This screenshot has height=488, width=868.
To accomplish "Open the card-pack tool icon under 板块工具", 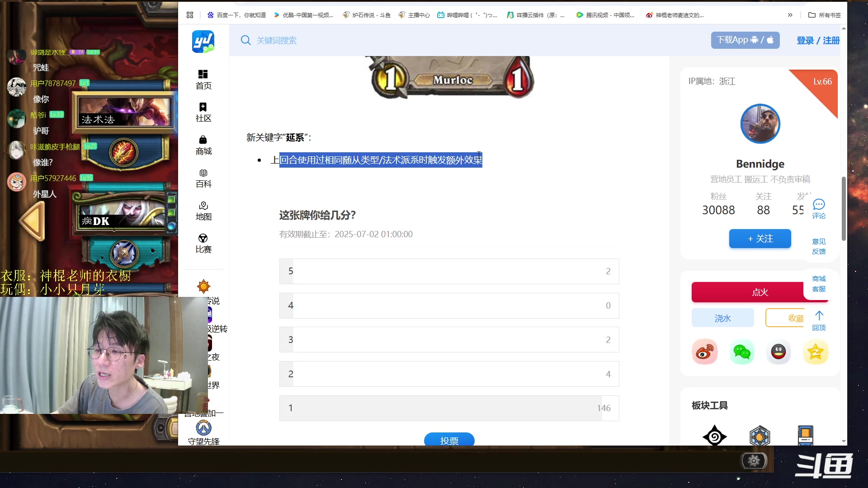I will (x=805, y=436).
